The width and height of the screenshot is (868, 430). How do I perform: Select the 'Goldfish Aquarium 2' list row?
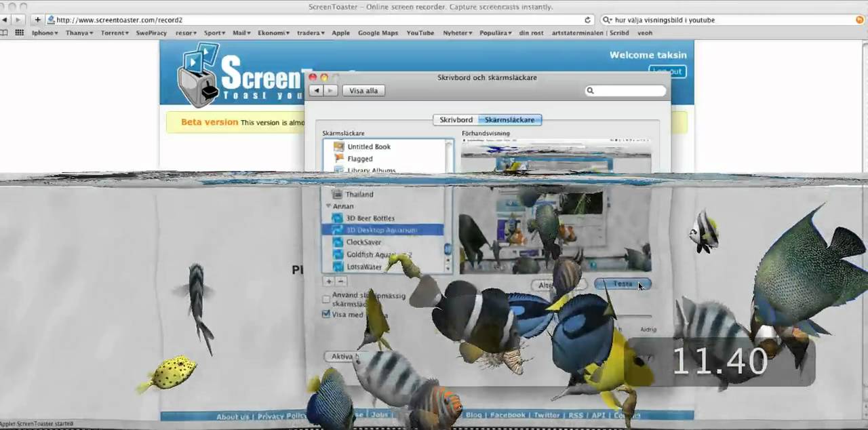[382, 254]
